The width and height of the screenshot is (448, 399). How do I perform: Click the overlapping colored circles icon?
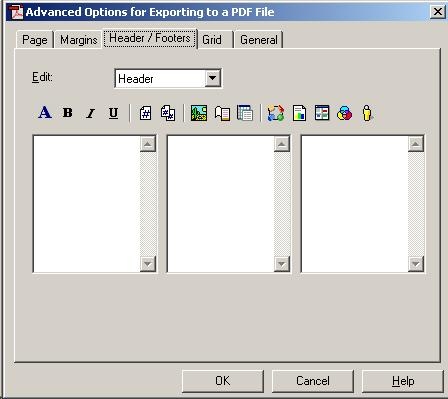coord(345,113)
